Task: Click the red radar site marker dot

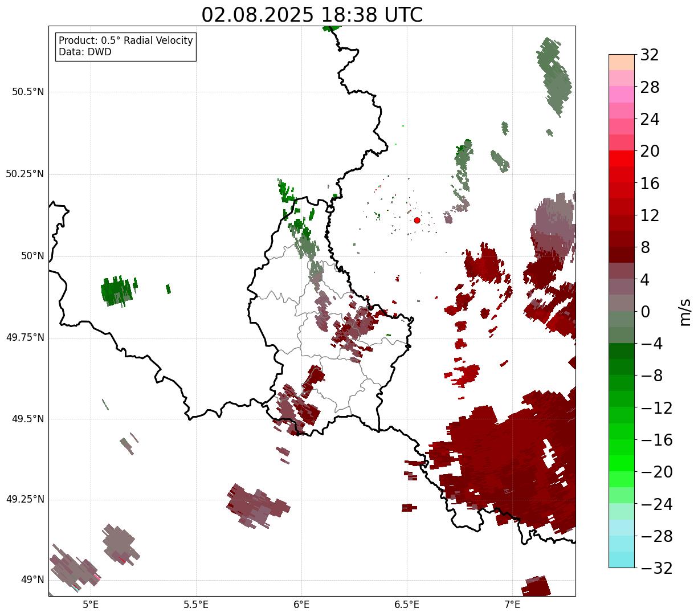Action: (417, 220)
